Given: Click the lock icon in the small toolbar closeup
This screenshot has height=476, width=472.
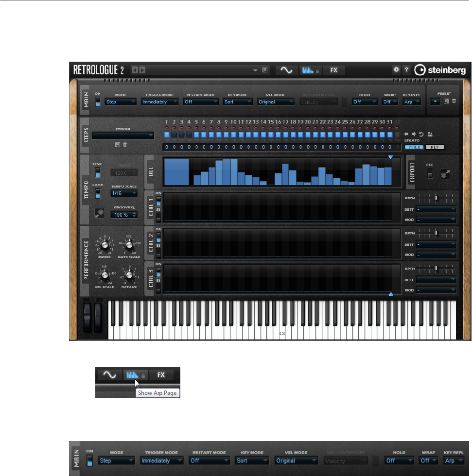Looking at the screenshot, I should (x=143, y=376).
